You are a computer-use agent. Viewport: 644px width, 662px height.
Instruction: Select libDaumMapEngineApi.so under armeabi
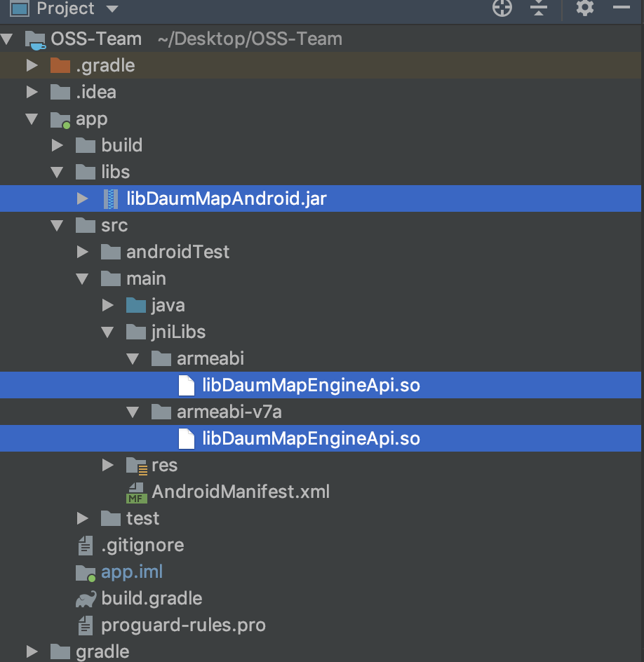pos(311,385)
